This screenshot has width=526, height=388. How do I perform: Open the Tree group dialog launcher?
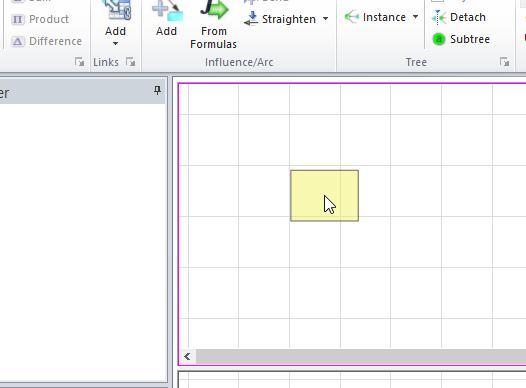click(504, 62)
